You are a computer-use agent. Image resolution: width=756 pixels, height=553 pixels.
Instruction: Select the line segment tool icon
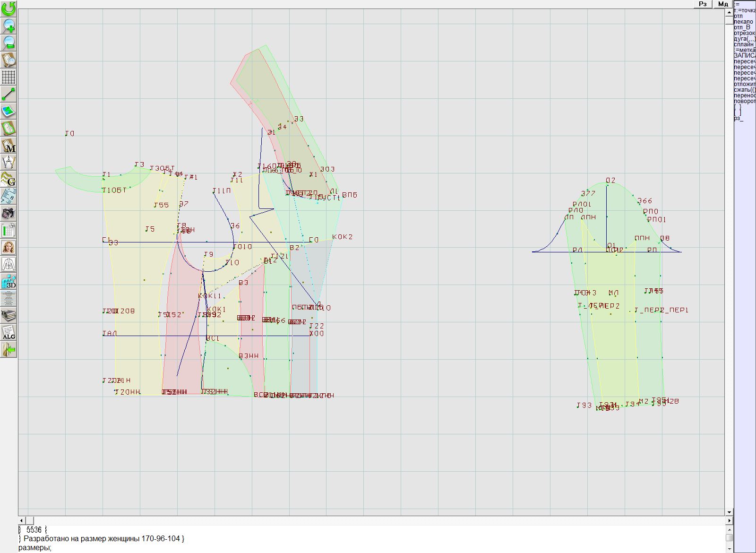click(x=9, y=94)
